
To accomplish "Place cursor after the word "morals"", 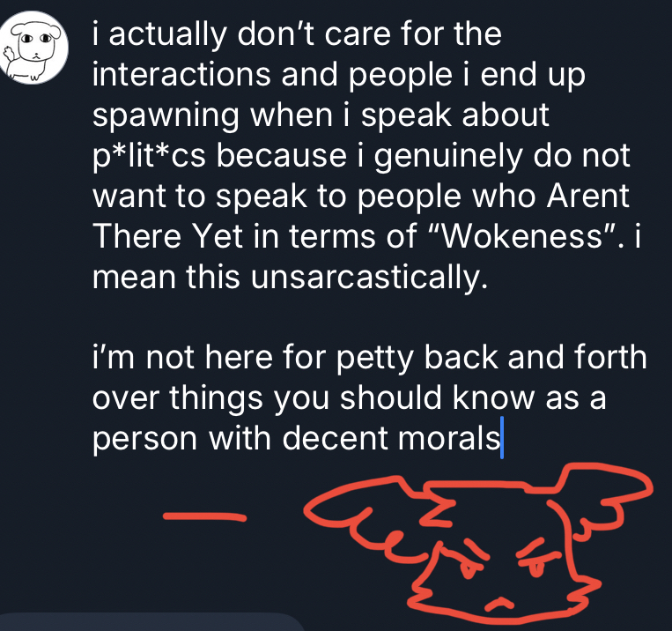I will pos(502,437).
